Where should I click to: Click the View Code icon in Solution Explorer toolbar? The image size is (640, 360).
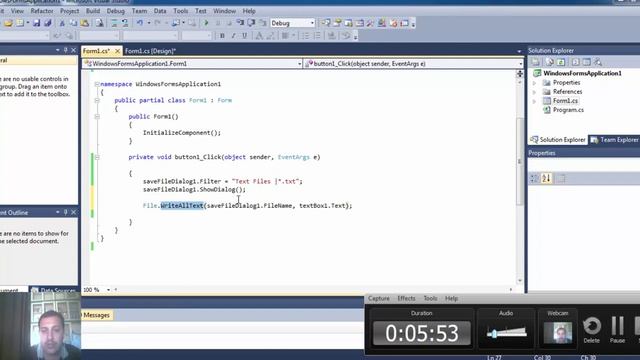click(576, 62)
